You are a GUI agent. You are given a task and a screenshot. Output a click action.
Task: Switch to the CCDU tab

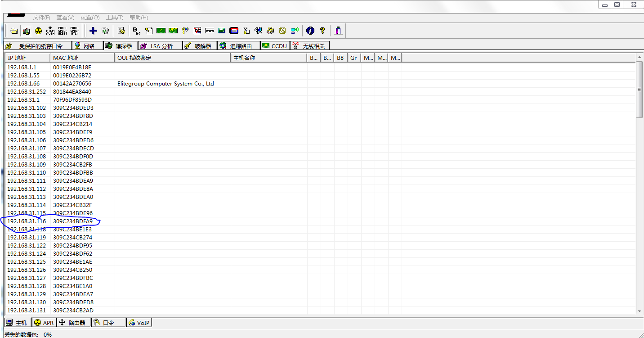tap(275, 46)
